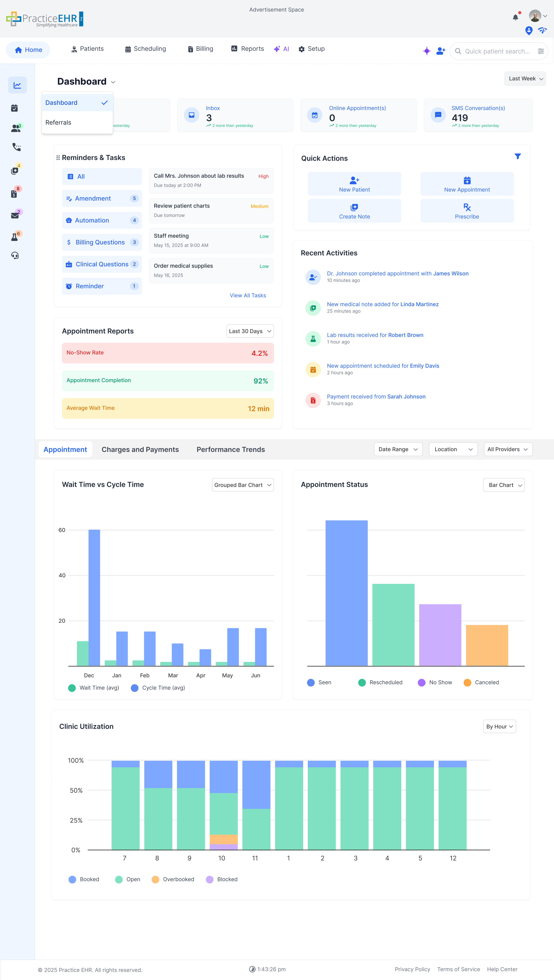The width and height of the screenshot is (554, 980).
Task: Open the By Hour dropdown in Clinic Utilization
Action: (x=499, y=726)
